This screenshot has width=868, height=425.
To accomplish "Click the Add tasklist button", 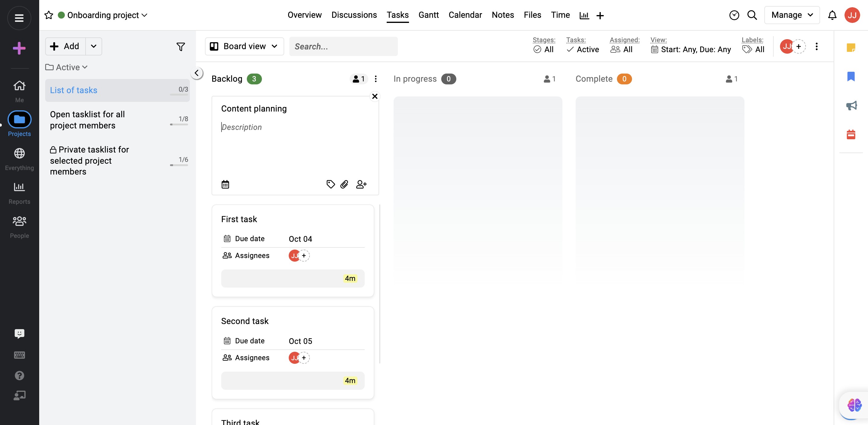I will point(65,46).
